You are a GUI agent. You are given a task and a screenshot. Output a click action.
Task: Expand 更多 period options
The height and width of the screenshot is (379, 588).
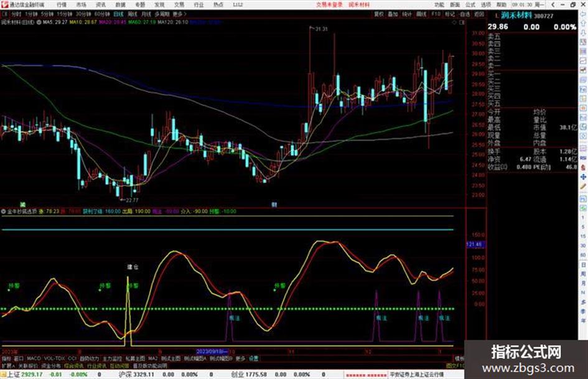pyautogui.click(x=179, y=14)
